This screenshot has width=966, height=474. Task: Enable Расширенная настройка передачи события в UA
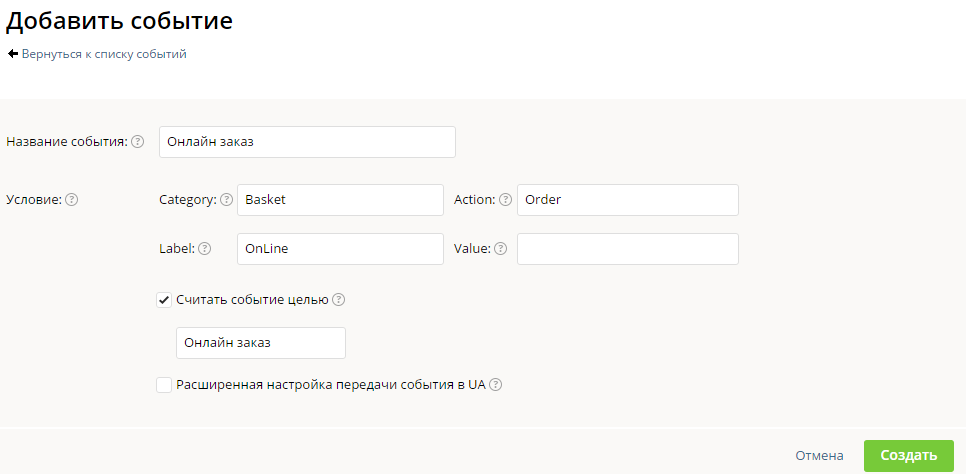(x=164, y=385)
